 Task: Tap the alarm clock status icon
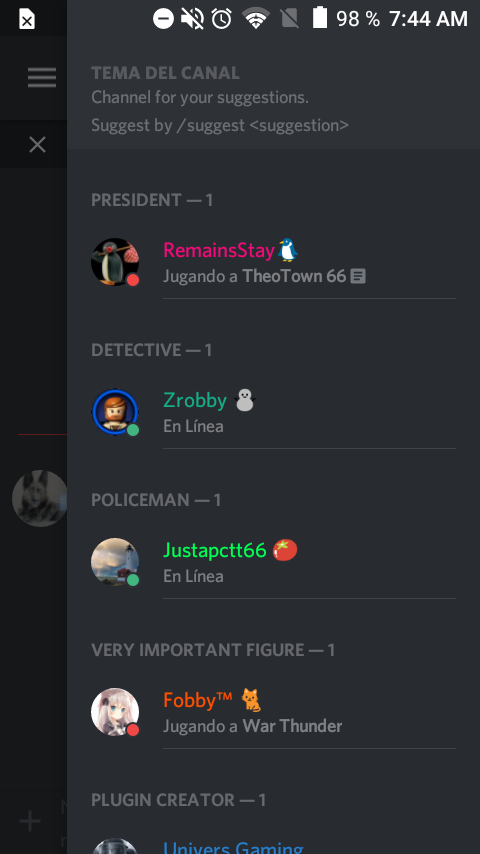point(222,19)
